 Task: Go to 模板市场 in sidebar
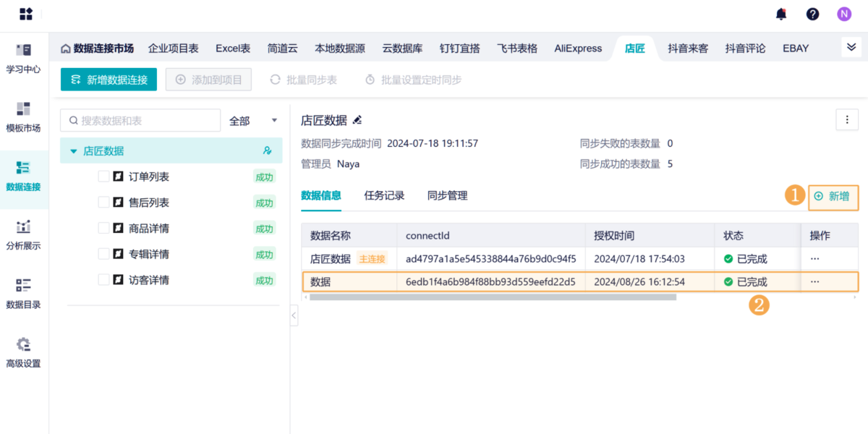click(24, 116)
